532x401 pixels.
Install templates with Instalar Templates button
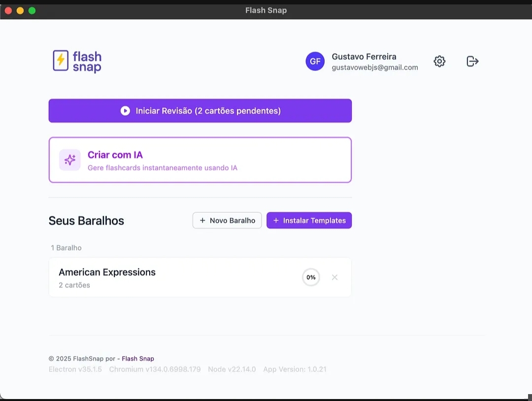pyautogui.click(x=309, y=220)
